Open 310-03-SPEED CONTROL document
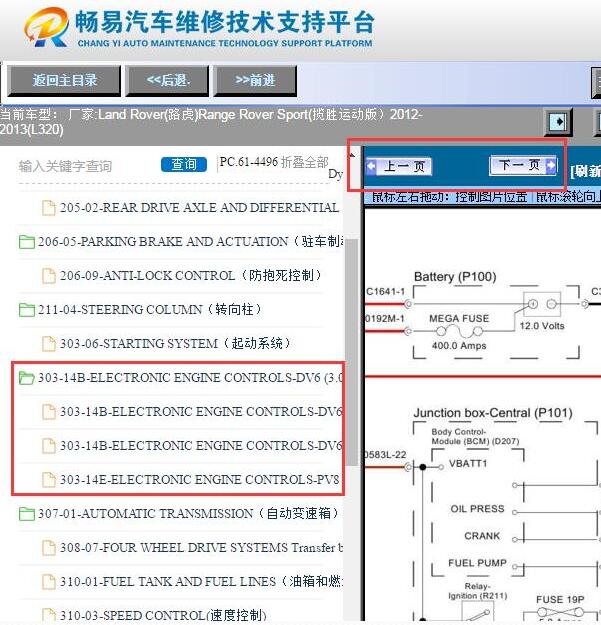 coord(163,615)
